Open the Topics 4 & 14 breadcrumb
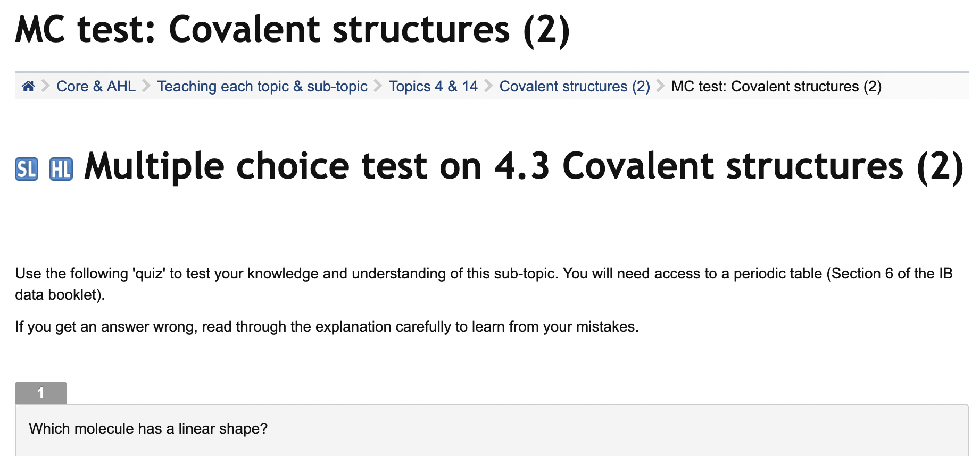 tap(433, 86)
